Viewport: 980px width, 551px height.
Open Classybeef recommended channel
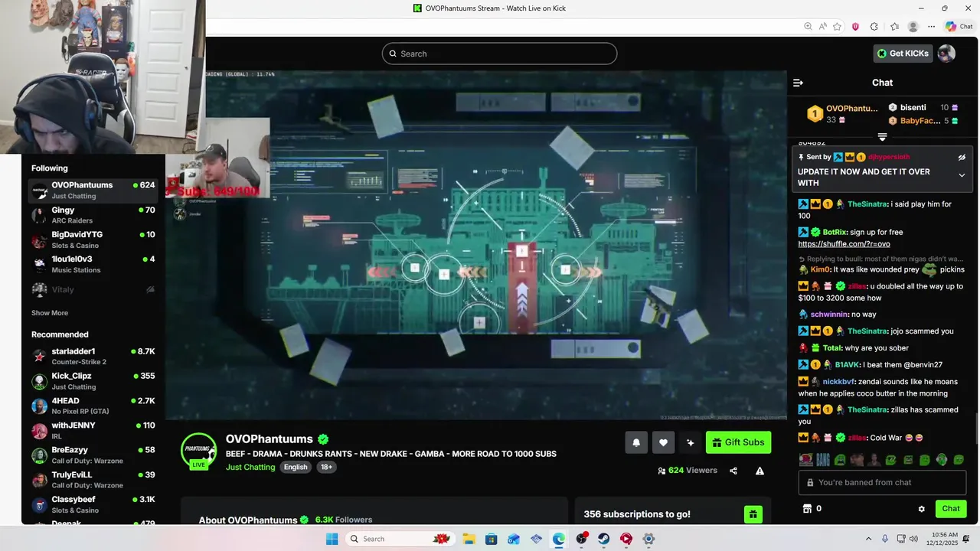93,504
